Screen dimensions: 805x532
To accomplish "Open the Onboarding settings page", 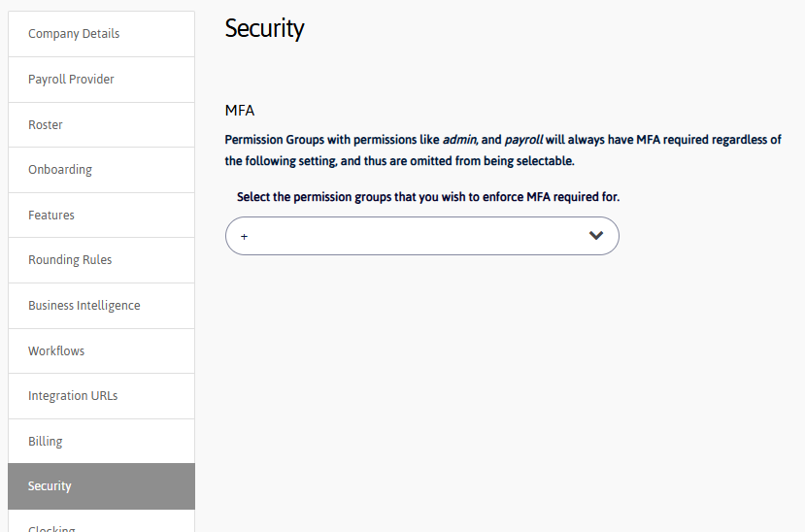I will pos(60,170).
